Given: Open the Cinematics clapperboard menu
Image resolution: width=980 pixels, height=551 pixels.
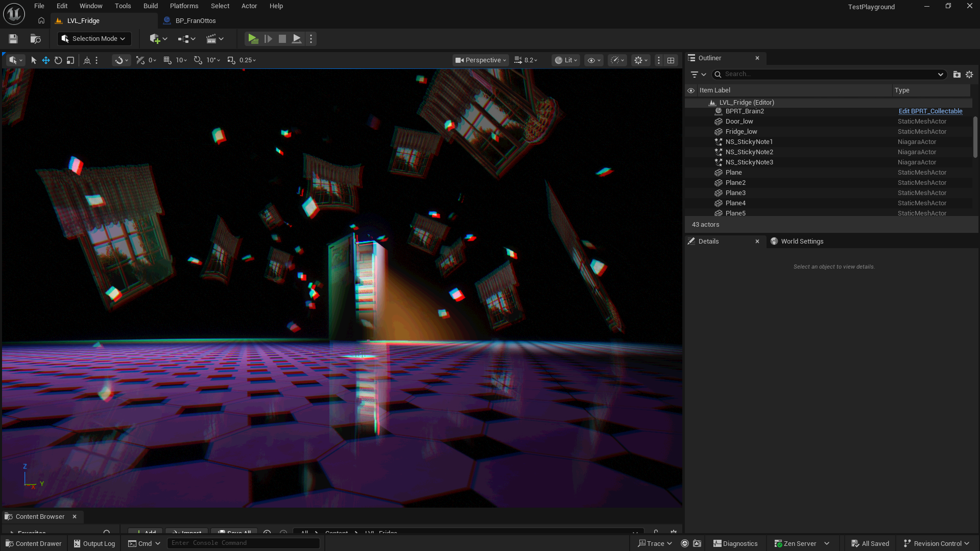Looking at the screenshot, I should (x=214, y=39).
